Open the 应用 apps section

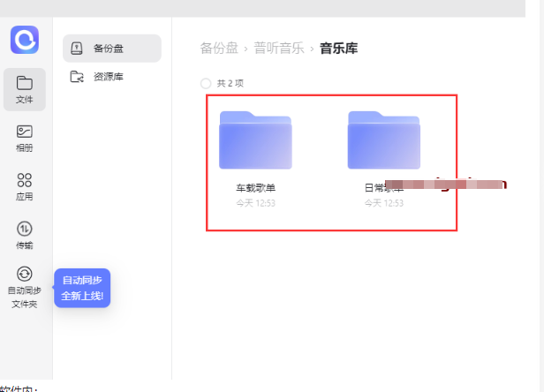tap(25, 186)
